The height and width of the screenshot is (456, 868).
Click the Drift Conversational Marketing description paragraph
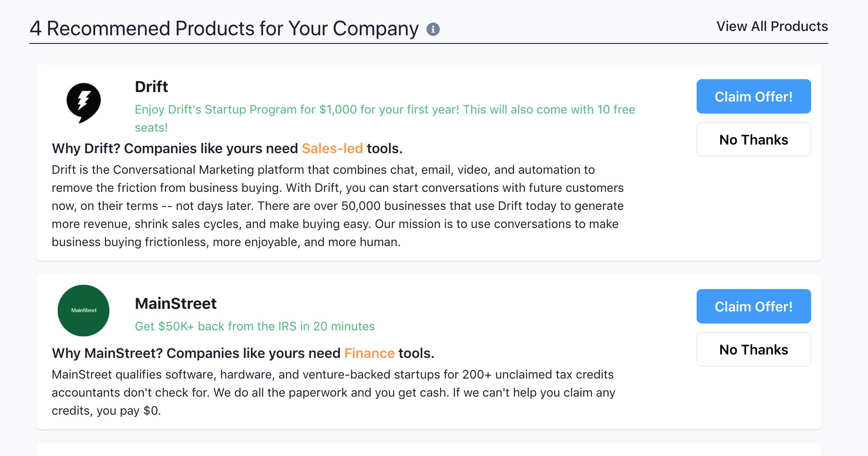click(337, 206)
